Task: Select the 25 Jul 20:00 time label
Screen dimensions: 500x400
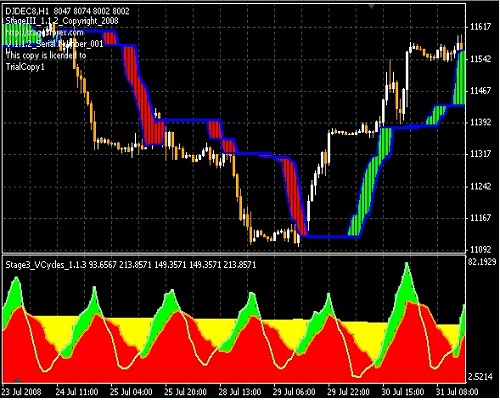Action: (x=186, y=391)
